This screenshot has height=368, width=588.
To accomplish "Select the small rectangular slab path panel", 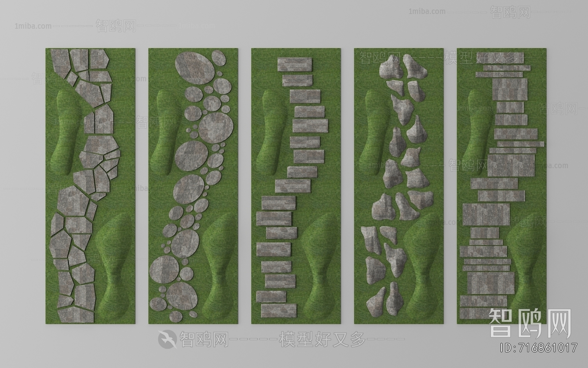I will pos(296,186).
